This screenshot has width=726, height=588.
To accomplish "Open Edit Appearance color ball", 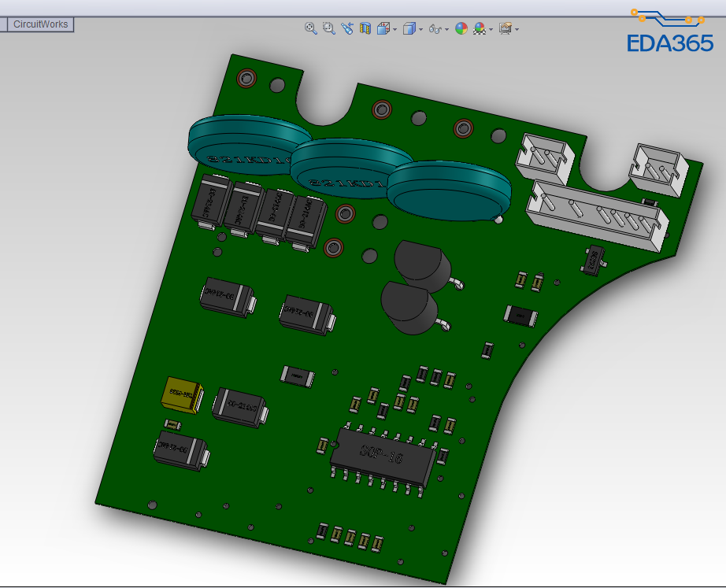I will pos(461,28).
